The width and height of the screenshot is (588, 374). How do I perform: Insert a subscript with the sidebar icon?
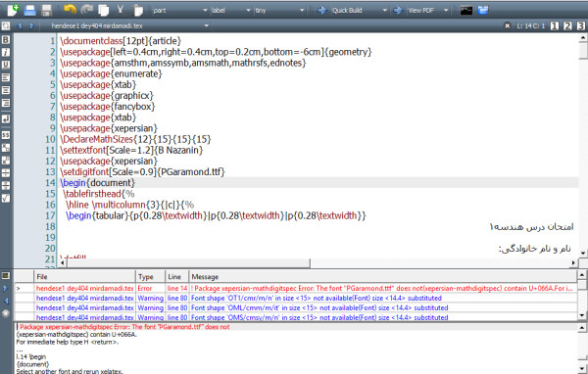pos(6,148)
